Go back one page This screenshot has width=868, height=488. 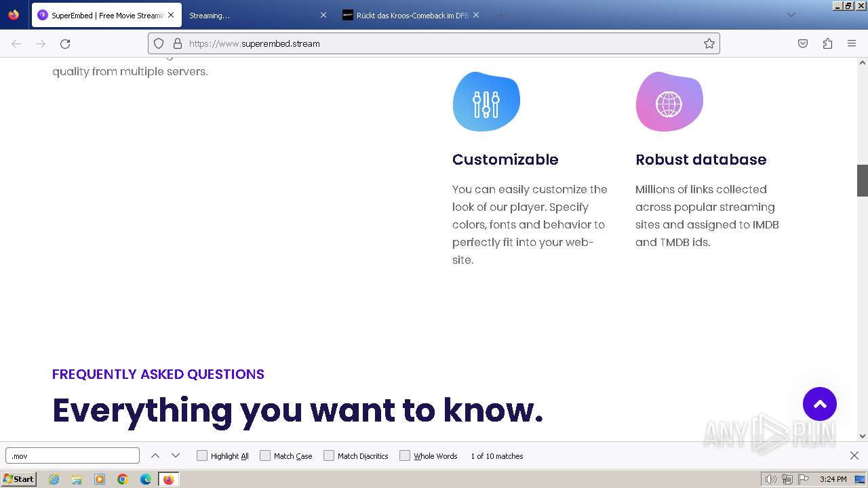tap(16, 43)
